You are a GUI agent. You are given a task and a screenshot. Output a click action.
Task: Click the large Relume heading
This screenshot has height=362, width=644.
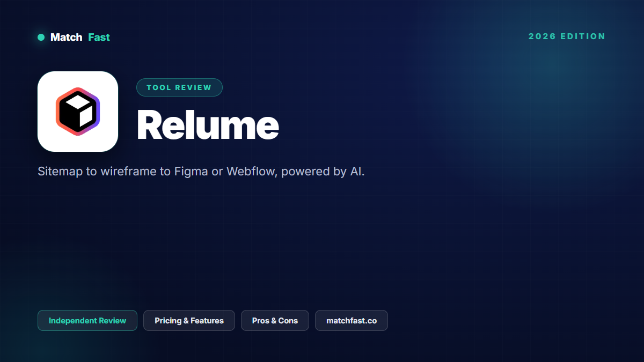[x=208, y=125]
